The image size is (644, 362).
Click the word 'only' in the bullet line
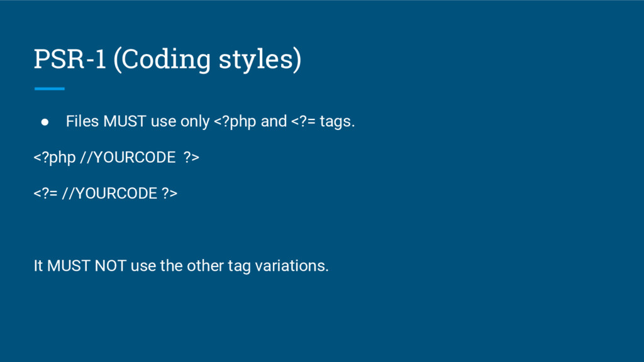point(195,121)
